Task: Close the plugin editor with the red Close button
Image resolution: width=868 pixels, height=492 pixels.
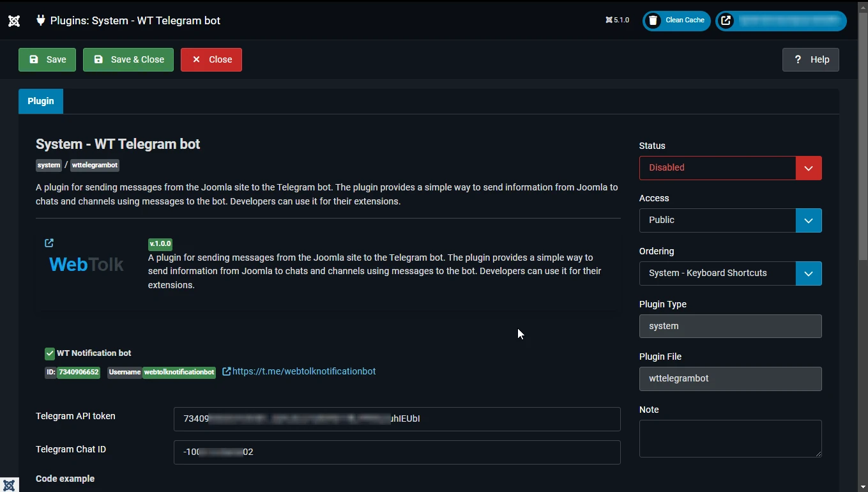Action: point(211,59)
